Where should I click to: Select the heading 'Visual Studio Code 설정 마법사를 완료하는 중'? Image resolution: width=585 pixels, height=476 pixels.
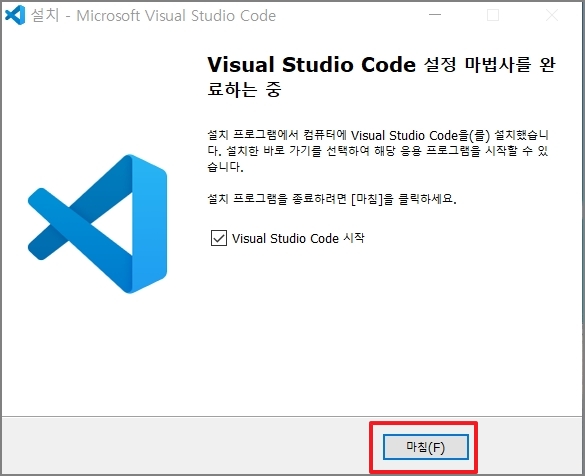[x=381, y=76]
